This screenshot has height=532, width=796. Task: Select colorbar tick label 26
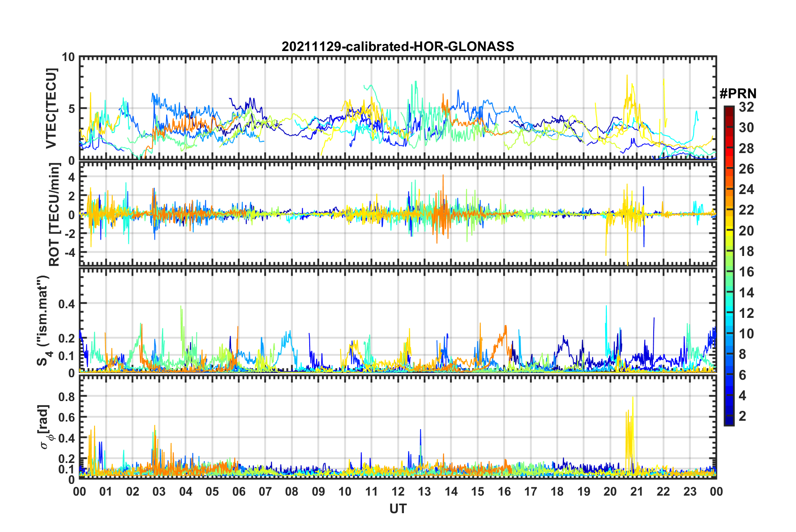[x=746, y=169]
